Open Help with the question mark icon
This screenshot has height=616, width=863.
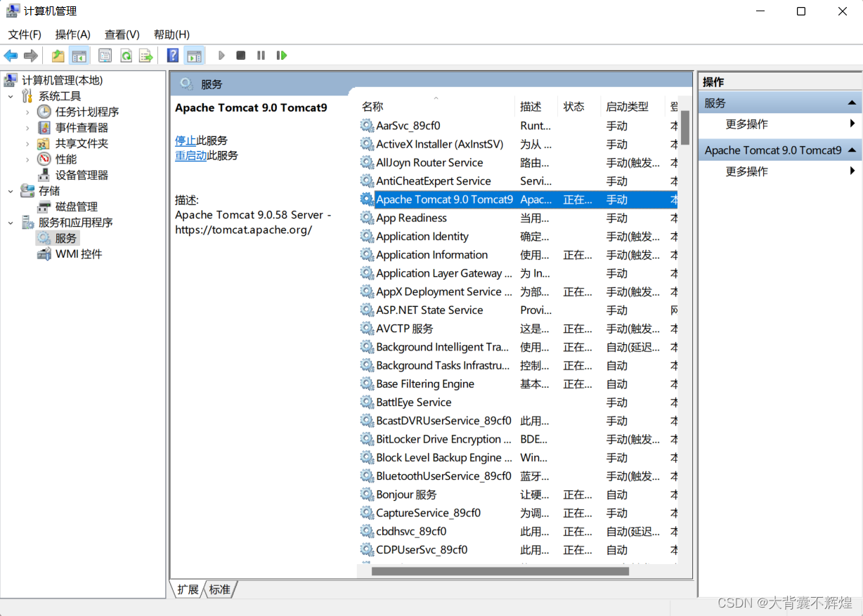[x=172, y=55]
